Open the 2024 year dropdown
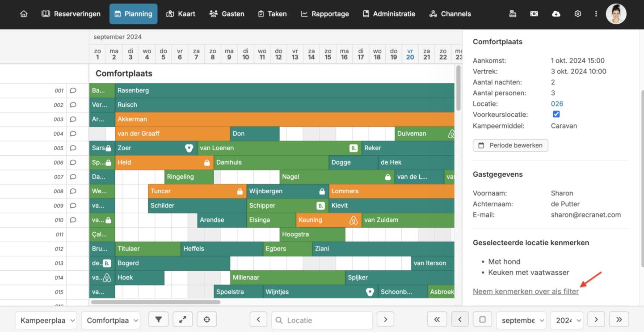 pyautogui.click(x=566, y=320)
